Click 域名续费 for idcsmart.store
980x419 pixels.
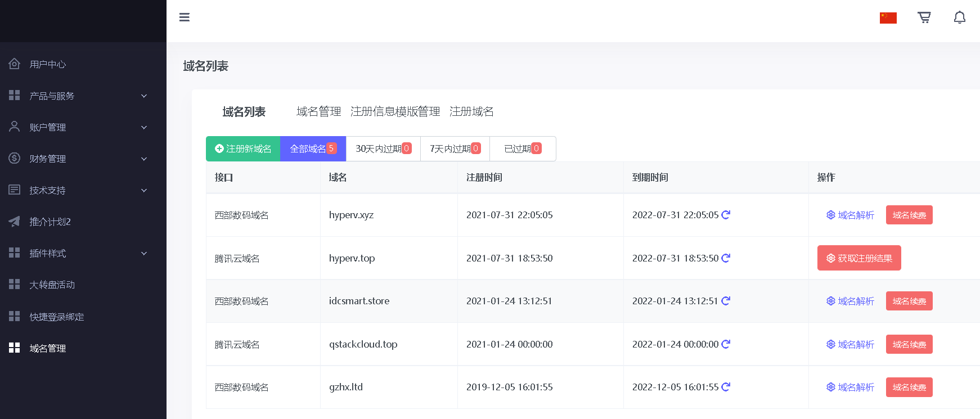[x=909, y=301]
